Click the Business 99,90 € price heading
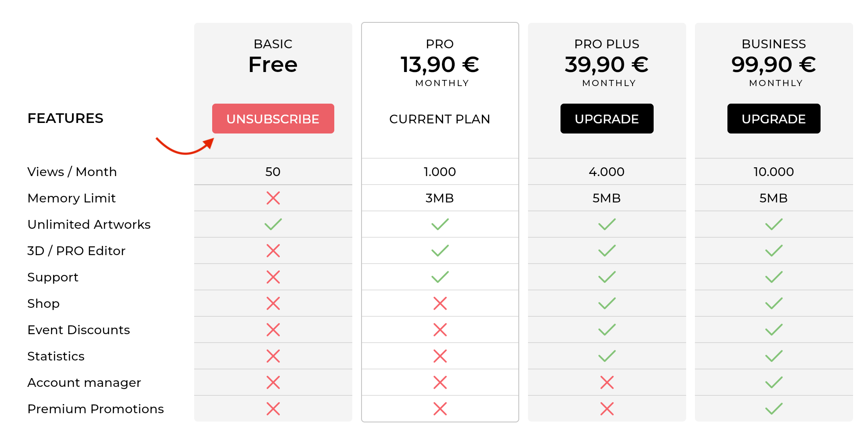 point(774,65)
